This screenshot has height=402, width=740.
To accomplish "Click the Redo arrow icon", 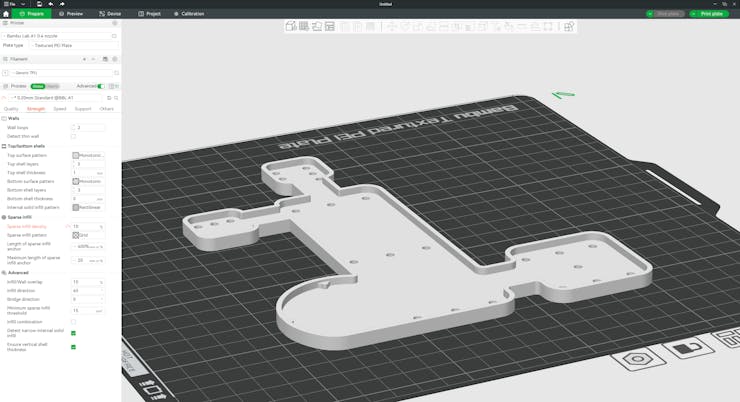I will [x=62, y=4].
